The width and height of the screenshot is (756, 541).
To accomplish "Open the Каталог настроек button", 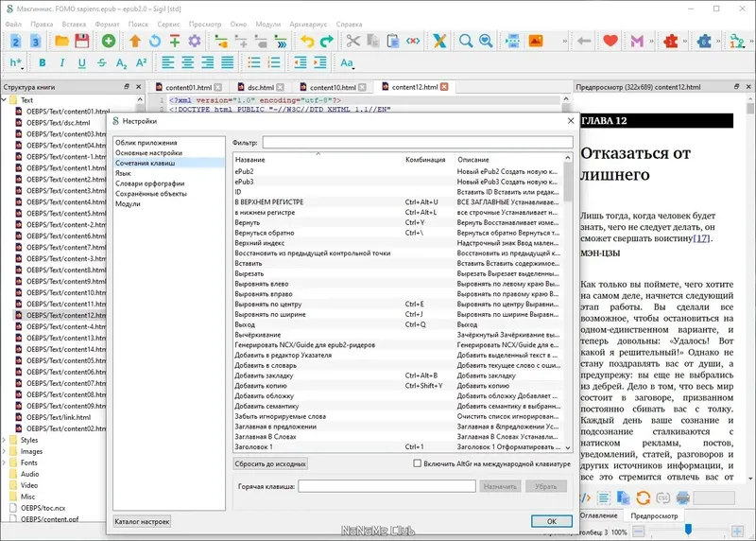I will click(142, 522).
